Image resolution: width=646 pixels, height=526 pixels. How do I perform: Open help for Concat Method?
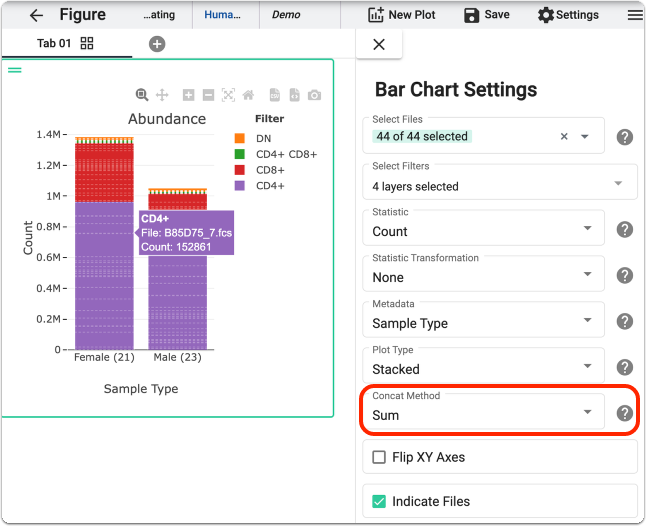click(x=625, y=413)
